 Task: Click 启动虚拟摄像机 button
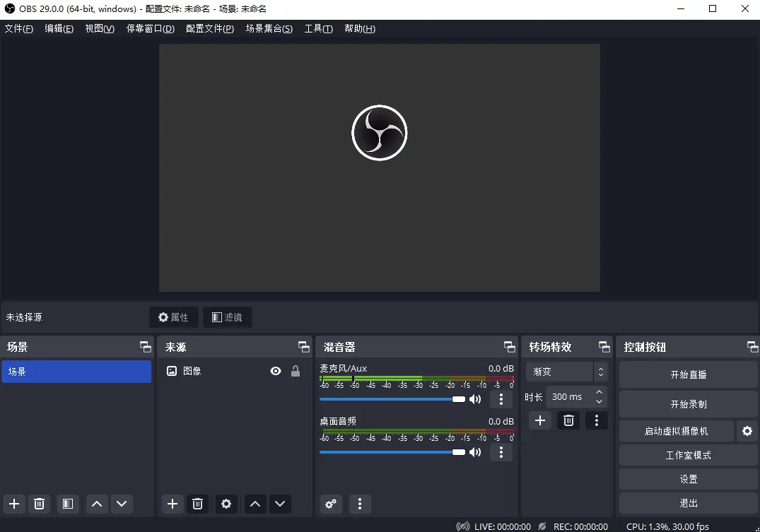677,431
